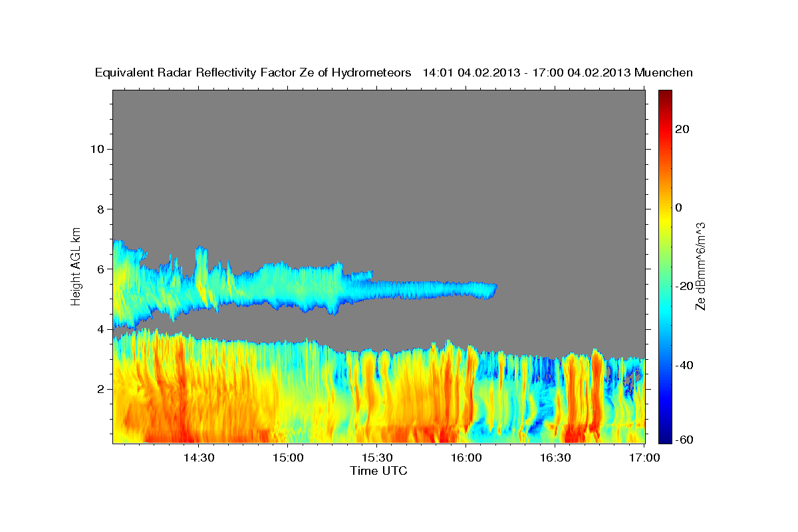Click the date range text '14:01 04.02.2013 - 17:00 04.02.2013 Muenchen'
The height and width of the screenshot is (532, 798).
click(x=558, y=73)
